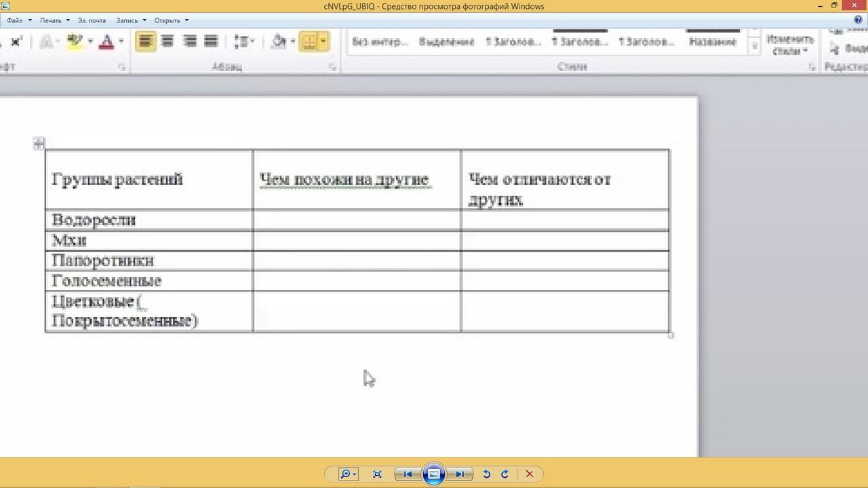Apply the red font color

106,41
